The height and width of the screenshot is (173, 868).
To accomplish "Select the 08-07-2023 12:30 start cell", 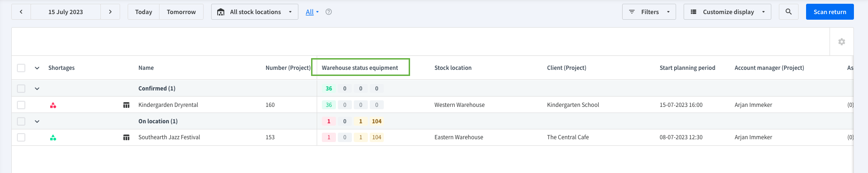I will 681,137.
